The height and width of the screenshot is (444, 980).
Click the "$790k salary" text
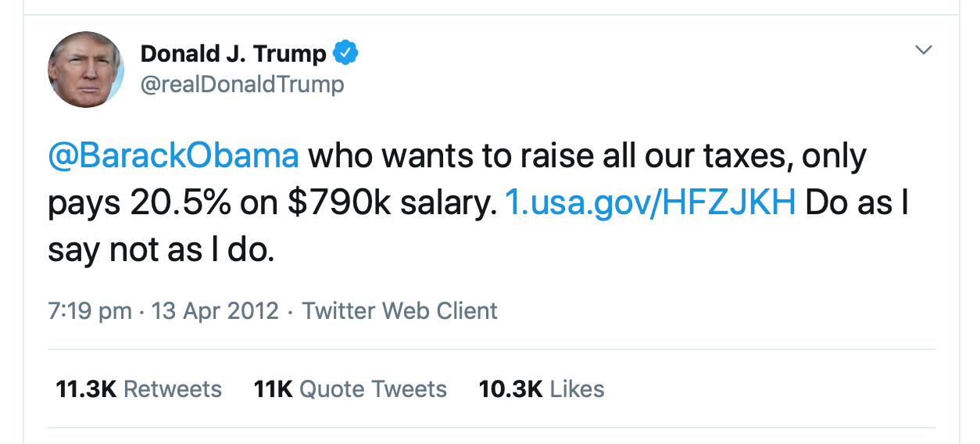(x=392, y=203)
